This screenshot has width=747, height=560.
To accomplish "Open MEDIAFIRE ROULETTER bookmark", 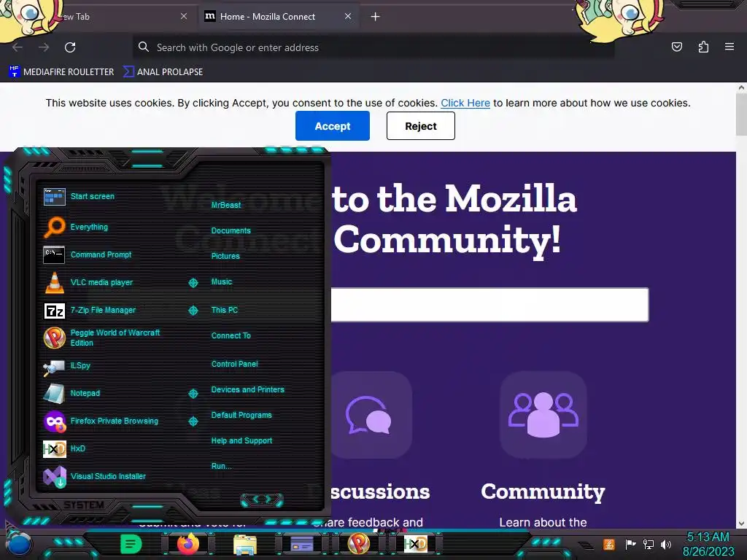I will tap(61, 72).
